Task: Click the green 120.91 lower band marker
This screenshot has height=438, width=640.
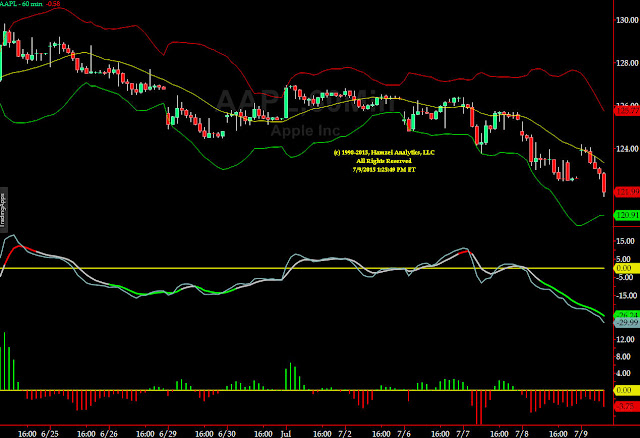Action: click(627, 215)
